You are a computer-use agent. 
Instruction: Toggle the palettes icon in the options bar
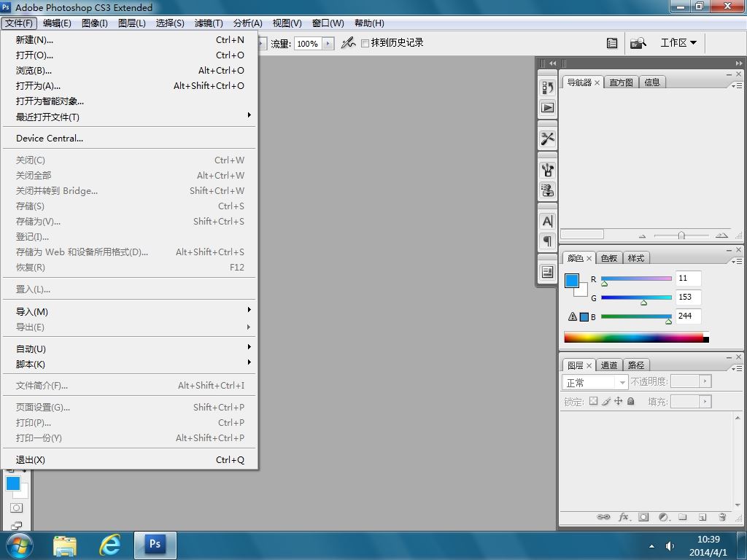click(x=612, y=43)
